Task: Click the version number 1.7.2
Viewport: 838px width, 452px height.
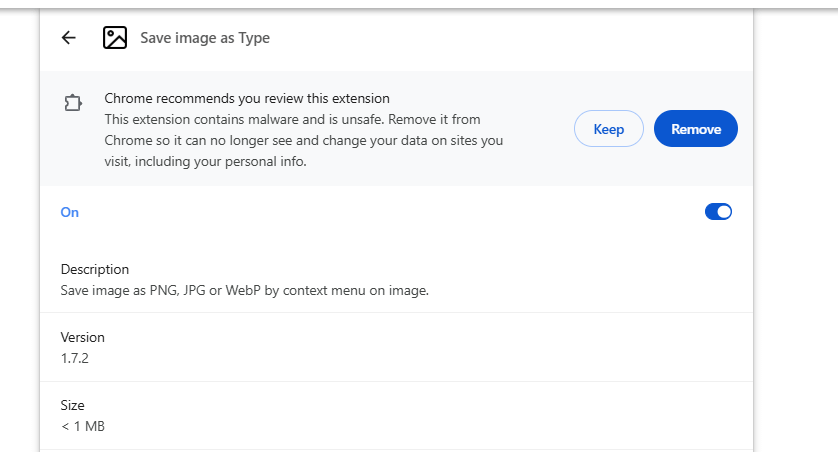Action: pyautogui.click(x=75, y=358)
